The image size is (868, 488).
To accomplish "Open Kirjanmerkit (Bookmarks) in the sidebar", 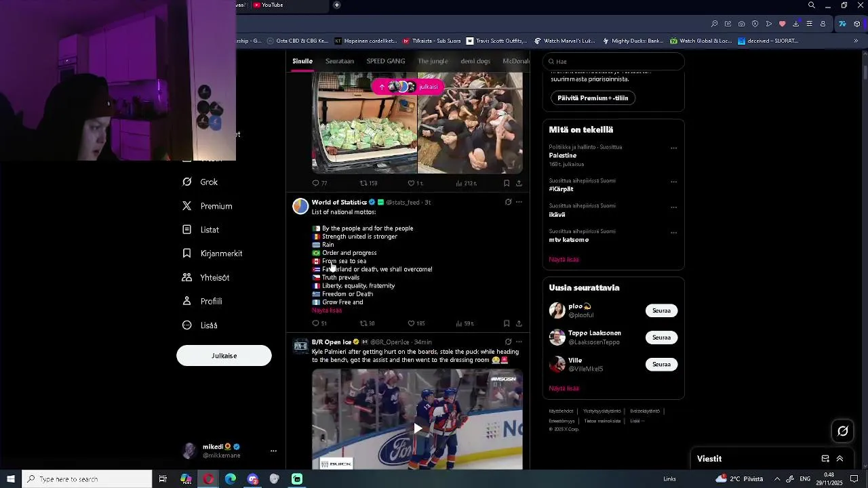I will 212,253.
